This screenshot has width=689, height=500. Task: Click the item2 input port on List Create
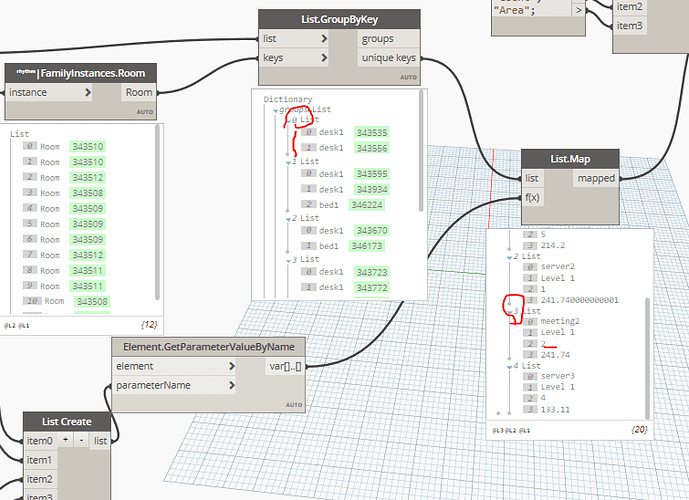[x=40, y=479]
